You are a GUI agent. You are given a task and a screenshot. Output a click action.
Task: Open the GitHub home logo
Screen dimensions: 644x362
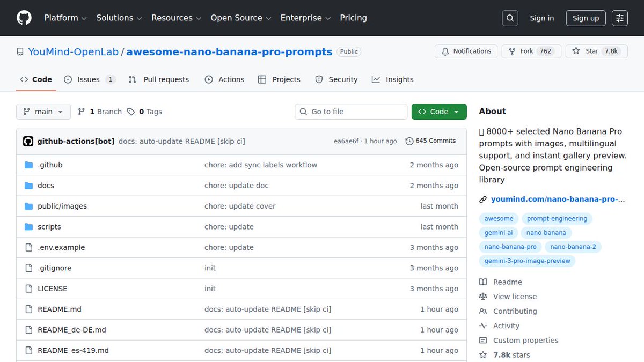click(x=24, y=18)
